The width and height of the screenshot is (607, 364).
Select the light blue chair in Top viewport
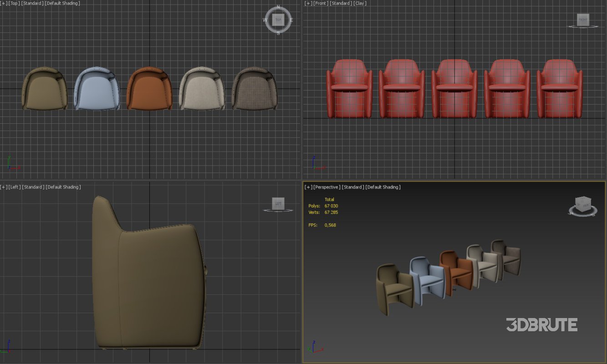point(97,91)
